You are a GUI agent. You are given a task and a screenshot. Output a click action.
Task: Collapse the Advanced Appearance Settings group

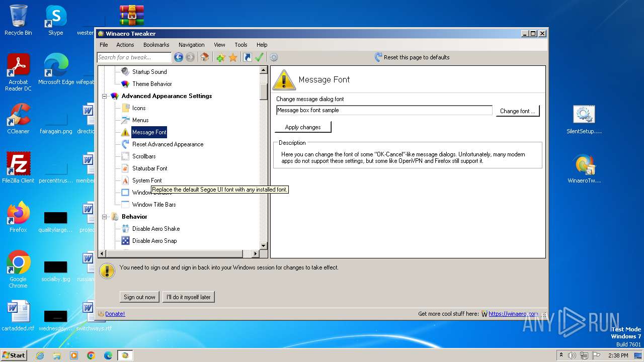[x=105, y=96]
